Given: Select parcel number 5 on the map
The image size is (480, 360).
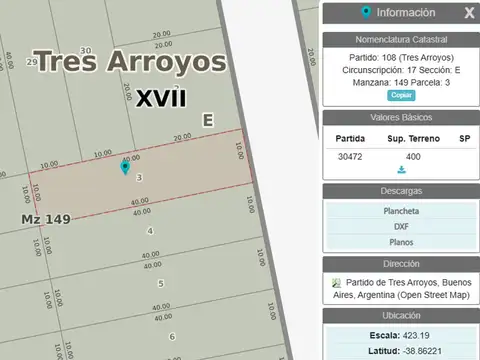Looking at the screenshot, I should [161, 284].
